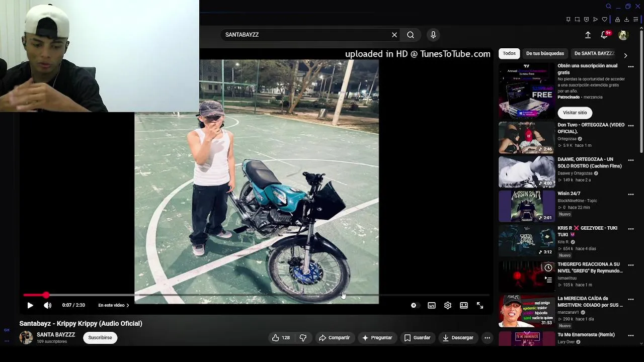Play the Krippy Krippy video
Screen dimensions: 644x362
coord(30,305)
